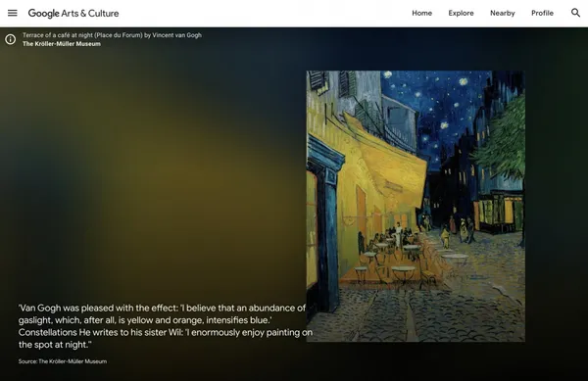Open the Explore section
This screenshot has height=381, width=588.
point(461,13)
